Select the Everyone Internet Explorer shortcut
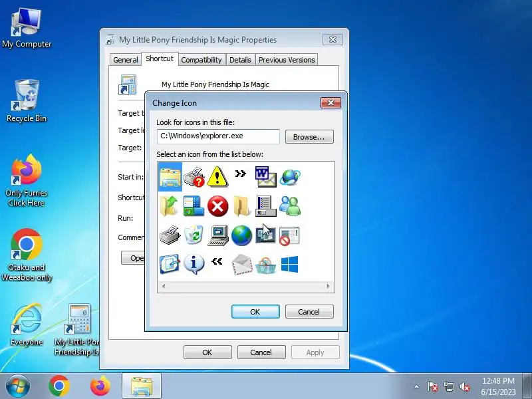This screenshot has width=532, height=399. [27, 325]
